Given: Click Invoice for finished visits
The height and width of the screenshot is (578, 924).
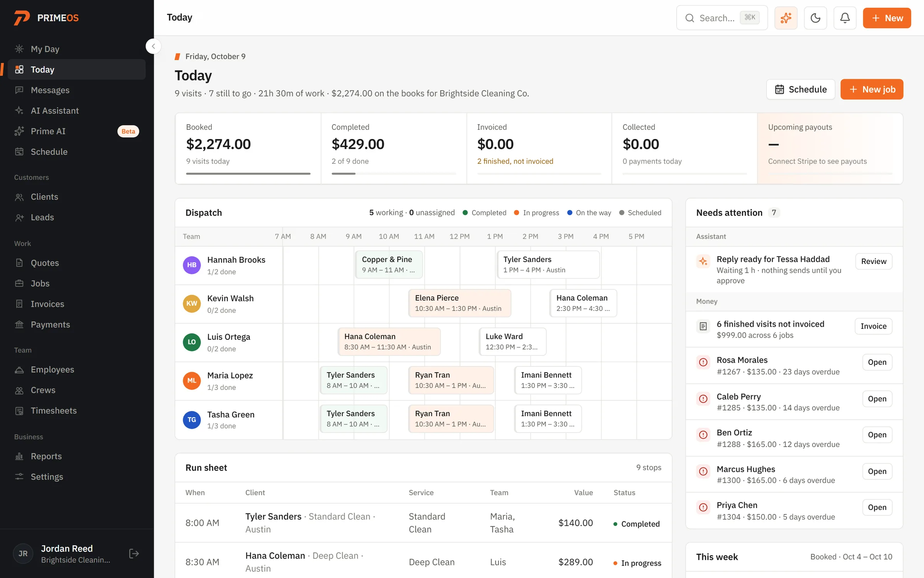Looking at the screenshot, I should point(874,326).
